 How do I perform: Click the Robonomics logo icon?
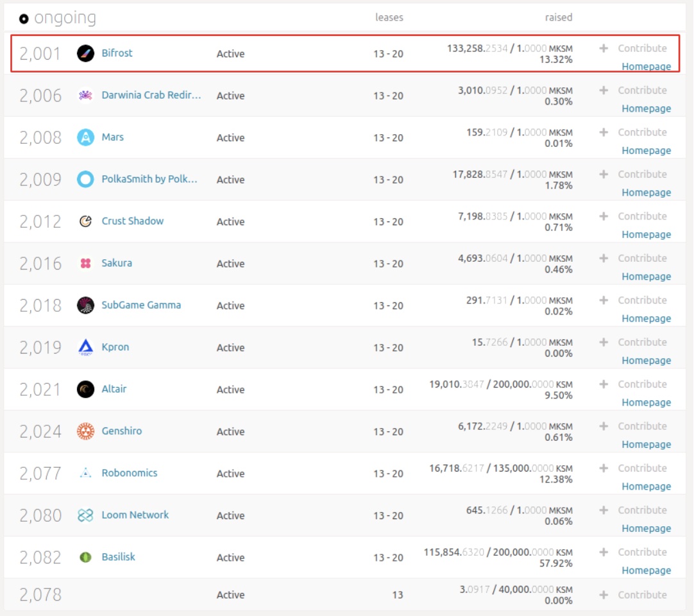(85, 473)
